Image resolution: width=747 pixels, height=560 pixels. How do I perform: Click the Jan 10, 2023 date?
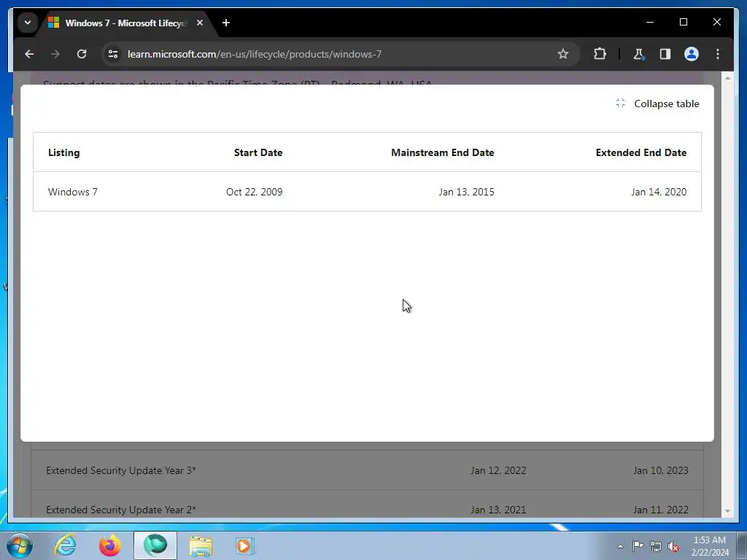[x=660, y=470]
